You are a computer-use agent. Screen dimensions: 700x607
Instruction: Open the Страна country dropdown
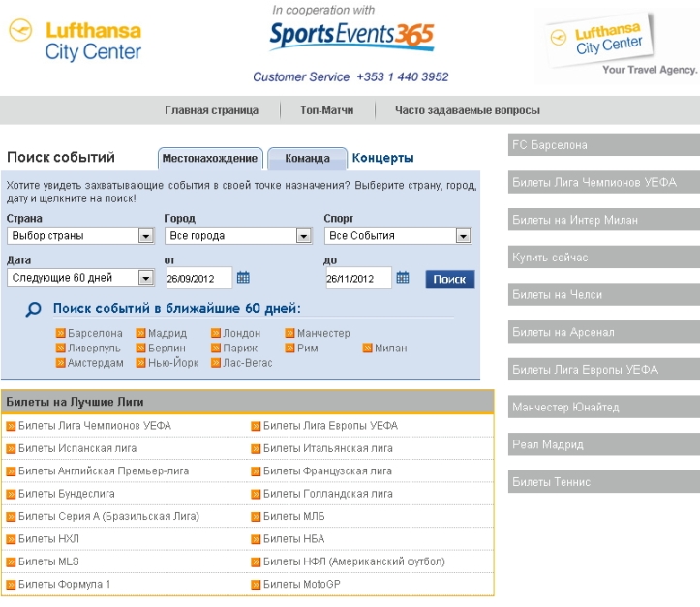[x=80, y=235]
